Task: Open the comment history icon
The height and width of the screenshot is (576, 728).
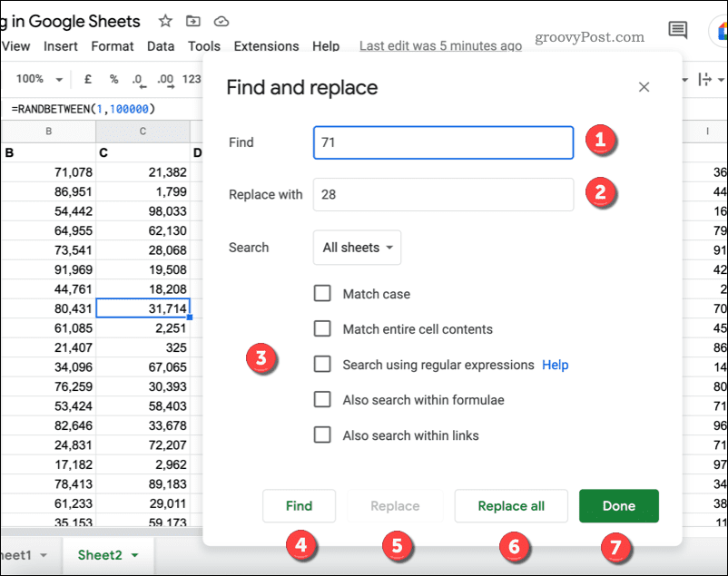Action: (677, 30)
